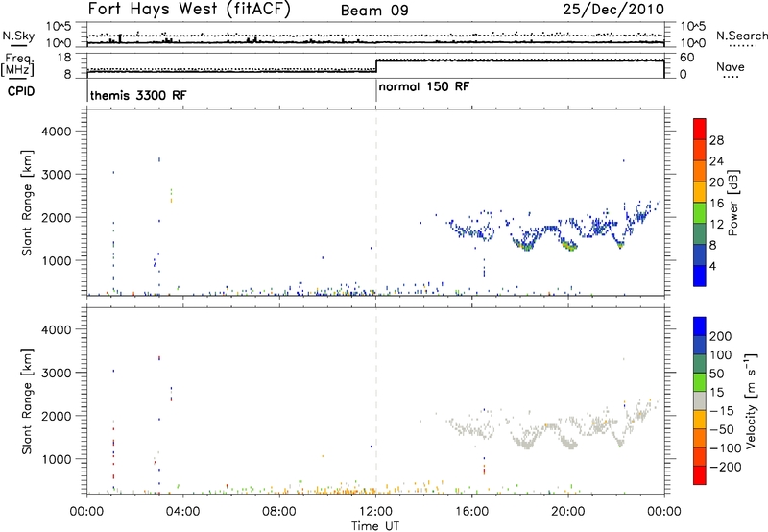Click the '16:00' time tick label
Viewport: 768px width, 532px height.
point(471,512)
